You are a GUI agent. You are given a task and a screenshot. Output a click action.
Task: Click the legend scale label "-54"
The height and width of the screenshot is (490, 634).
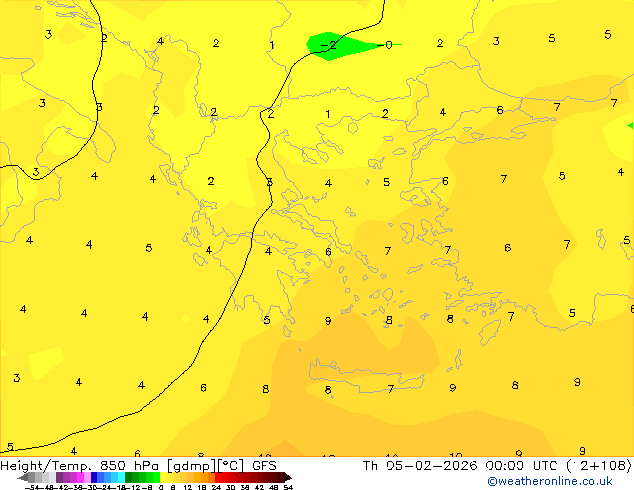32,487
